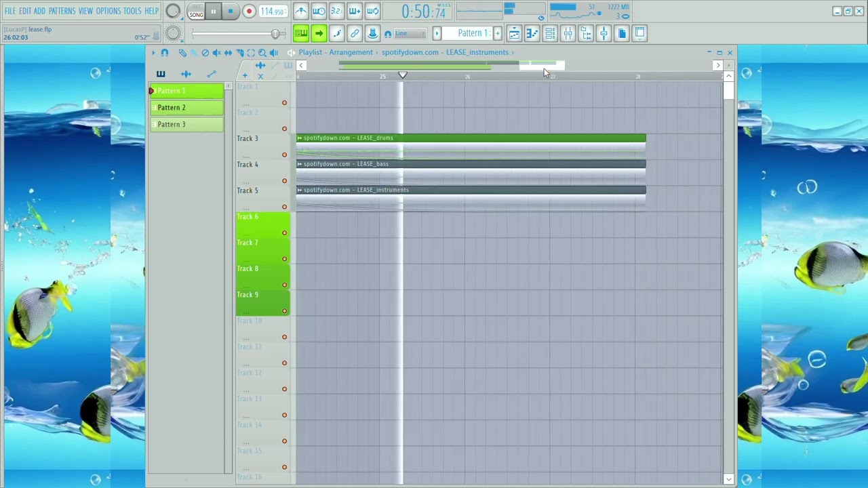This screenshot has width=868, height=488.
Task: Show pattern clips in the picker panel
Action: [161, 74]
